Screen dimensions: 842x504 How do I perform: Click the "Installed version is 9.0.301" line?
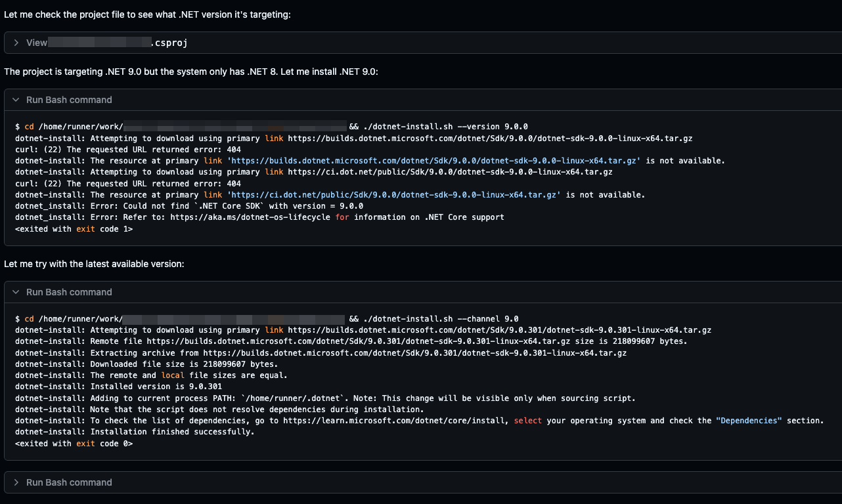(x=156, y=387)
